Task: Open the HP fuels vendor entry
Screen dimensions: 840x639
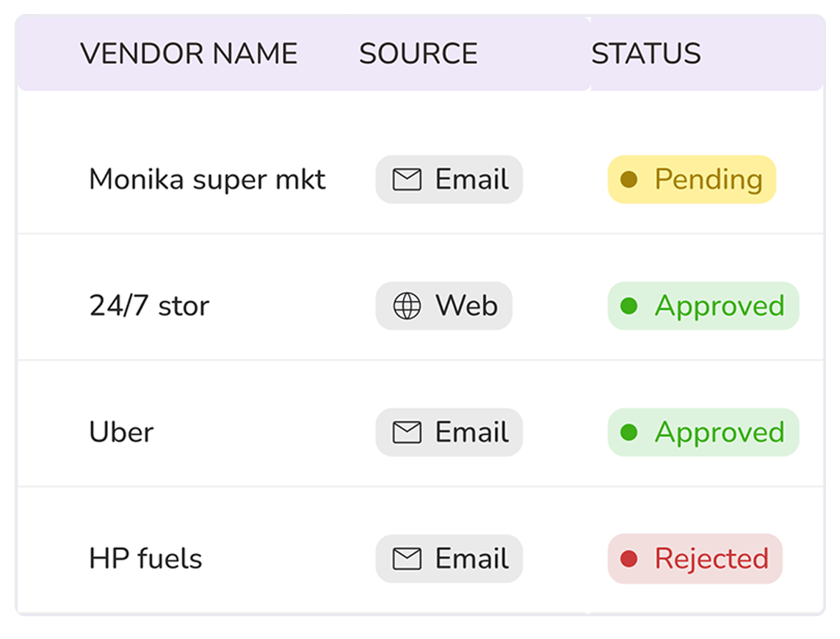Action: pos(145,559)
